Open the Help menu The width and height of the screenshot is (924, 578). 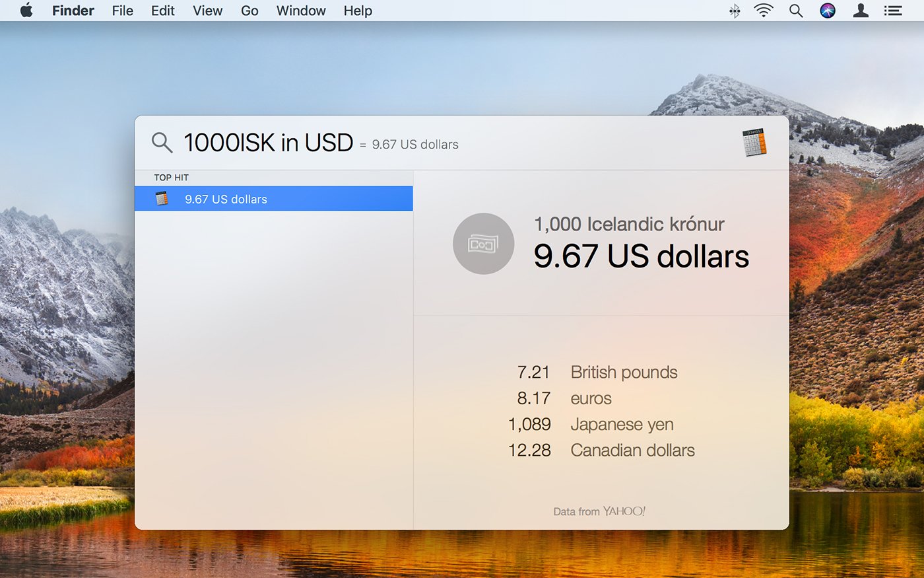pos(357,11)
